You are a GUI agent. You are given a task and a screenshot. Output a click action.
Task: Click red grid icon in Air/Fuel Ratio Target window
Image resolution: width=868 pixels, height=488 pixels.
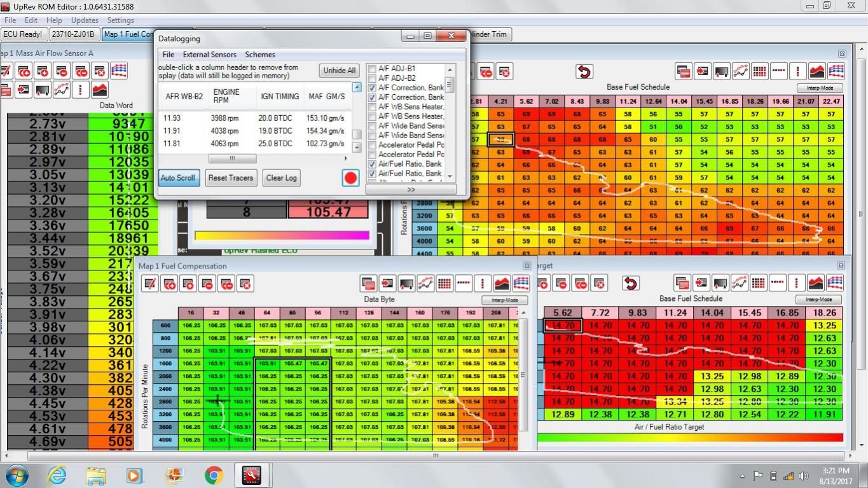759,283
